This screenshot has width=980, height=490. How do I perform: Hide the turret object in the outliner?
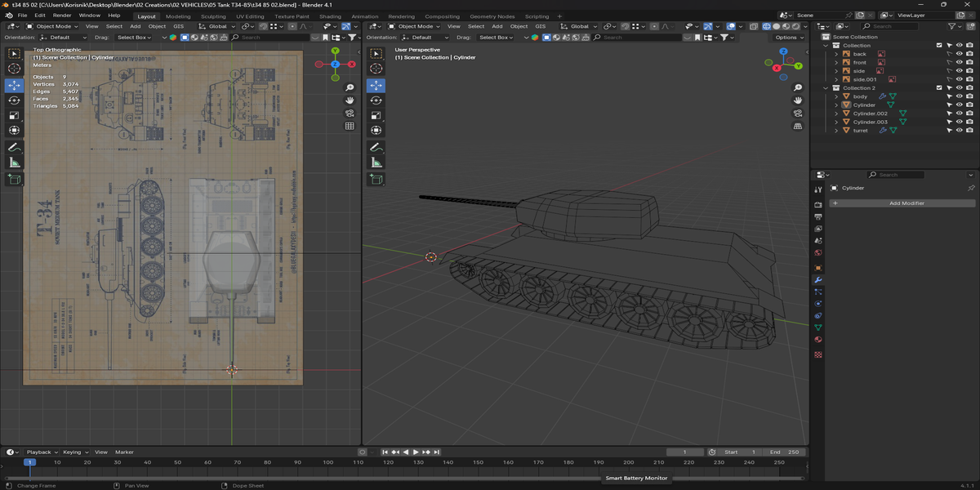[960, 131]
